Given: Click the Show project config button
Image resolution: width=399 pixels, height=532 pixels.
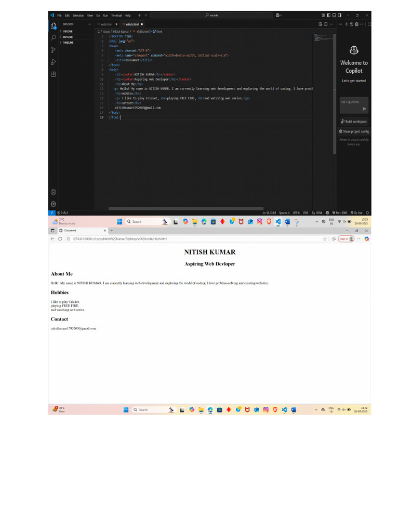Looking at the screenshot, I should click(354, 131).
